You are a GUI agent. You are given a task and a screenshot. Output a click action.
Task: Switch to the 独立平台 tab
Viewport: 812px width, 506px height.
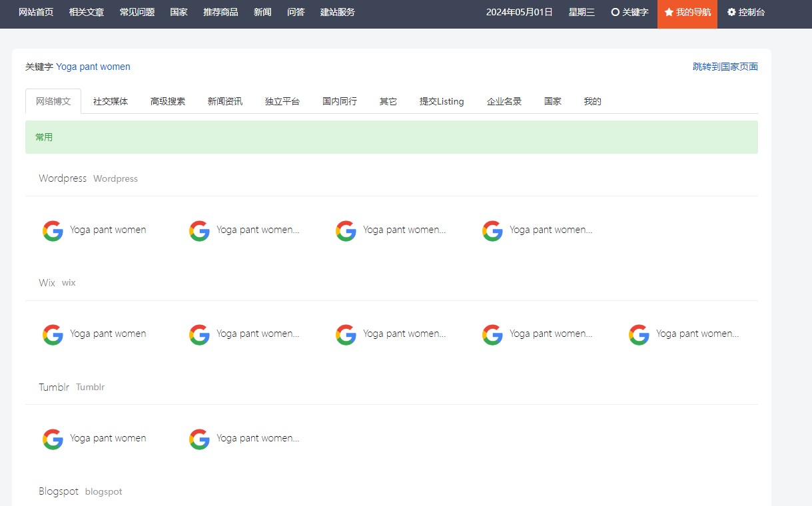282,101
